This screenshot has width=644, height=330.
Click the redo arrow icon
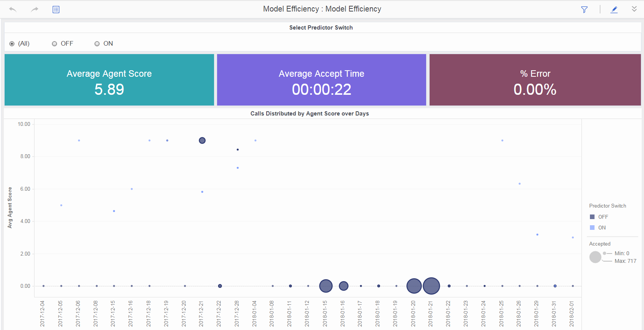(x=35, y=9)
